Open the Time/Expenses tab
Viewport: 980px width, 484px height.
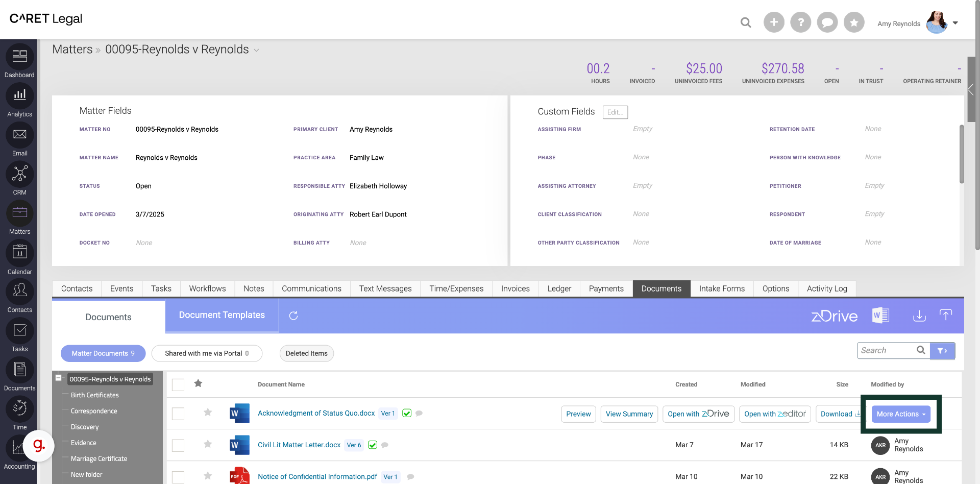tap(456, 288)
